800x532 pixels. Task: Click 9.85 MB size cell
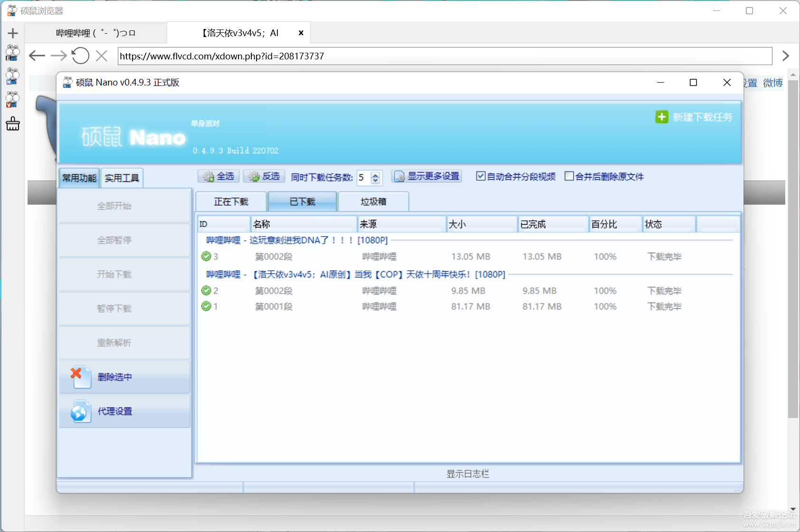[468, 291]
